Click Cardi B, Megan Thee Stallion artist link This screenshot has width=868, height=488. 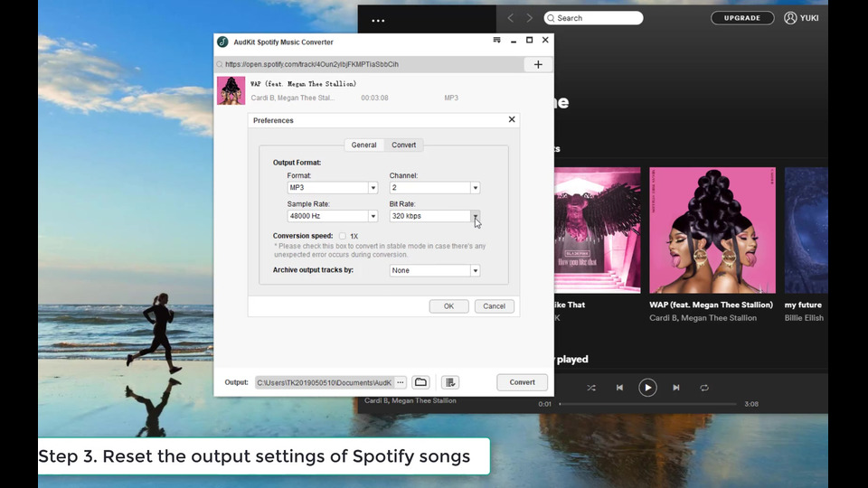point(703,318)
